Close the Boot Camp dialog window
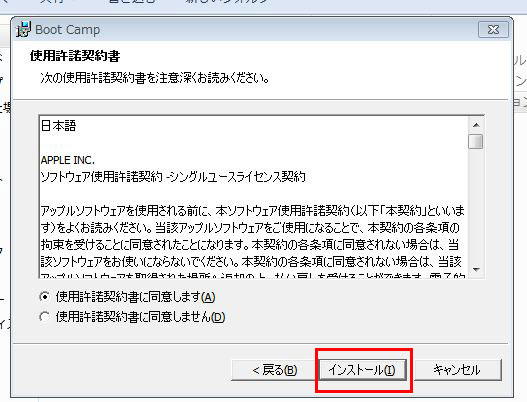Image resolution: width=527 pixels, height=402 pixels. pos(493,30)
